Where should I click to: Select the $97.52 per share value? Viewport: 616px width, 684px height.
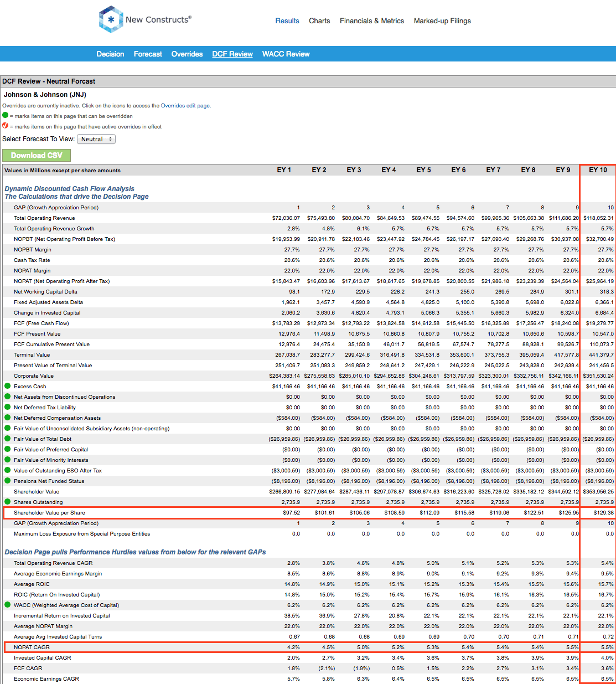[292, 513]
